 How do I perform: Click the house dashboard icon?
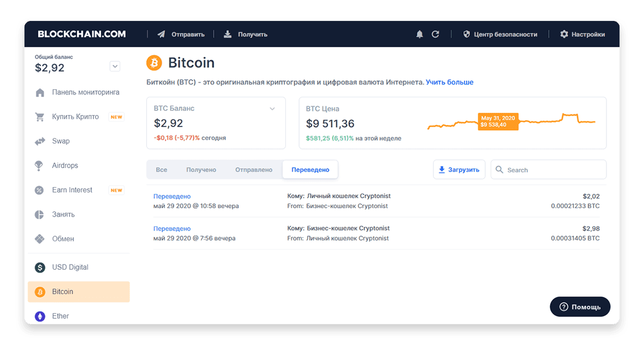click(40, 93)
